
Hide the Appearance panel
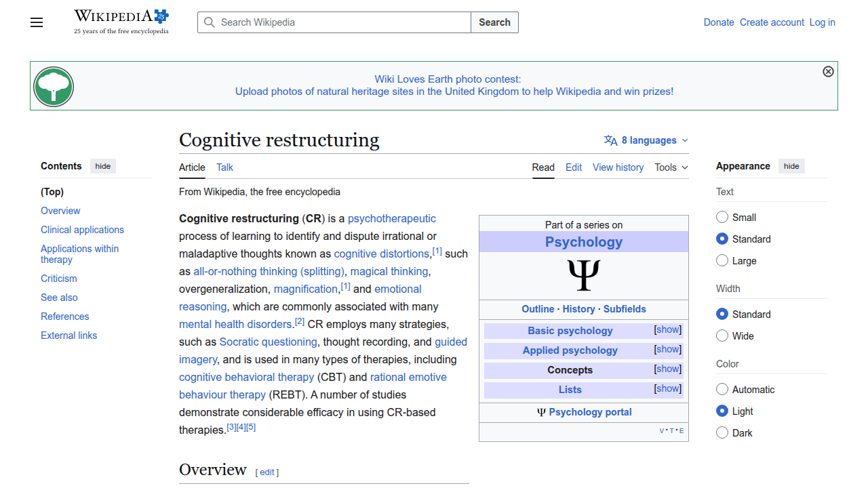791,166
